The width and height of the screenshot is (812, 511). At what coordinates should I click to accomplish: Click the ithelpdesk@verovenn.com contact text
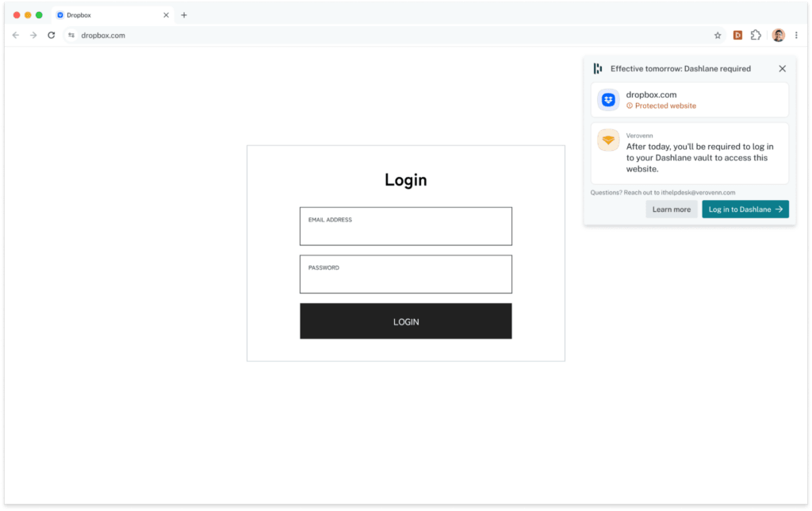pyautogui.click(x=698, y=192)
